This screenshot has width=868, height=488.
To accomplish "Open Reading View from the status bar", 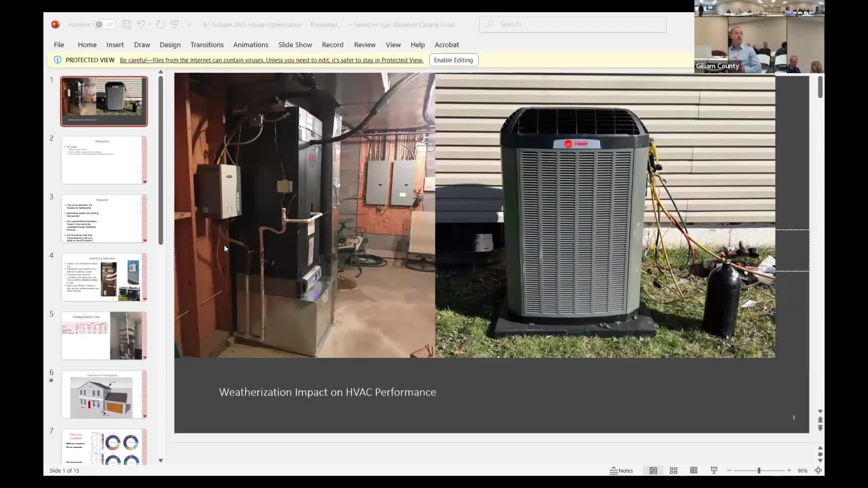I will tap(693, 470).
